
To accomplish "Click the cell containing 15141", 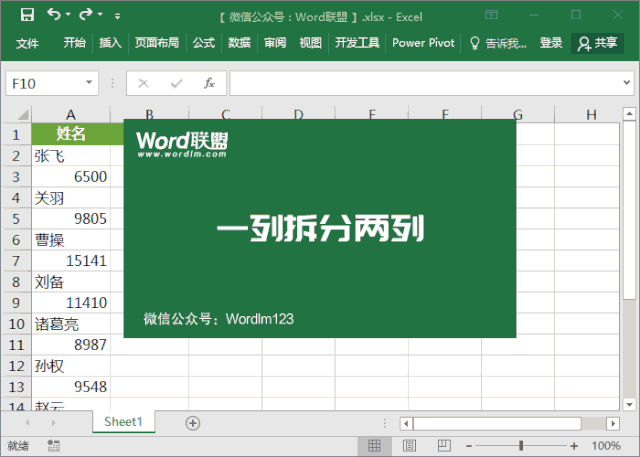I will tap(71, 260).
